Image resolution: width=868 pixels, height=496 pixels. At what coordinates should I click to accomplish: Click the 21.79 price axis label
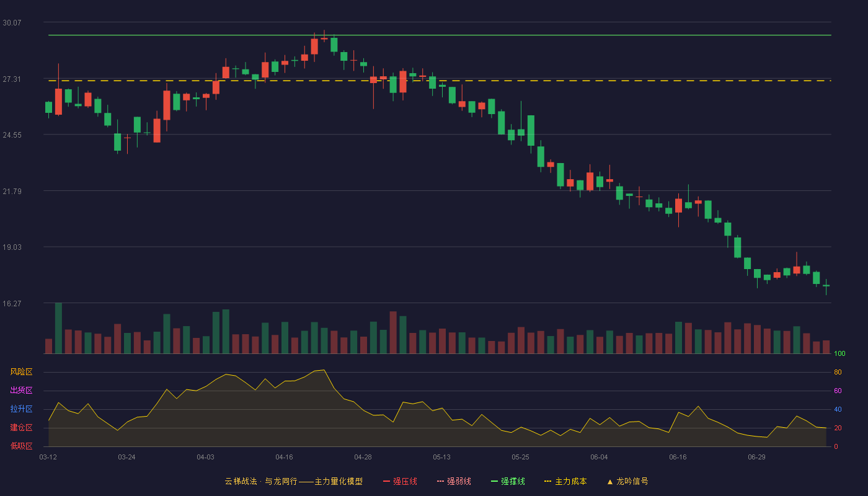pyautogui.click(x=12, y=192)
